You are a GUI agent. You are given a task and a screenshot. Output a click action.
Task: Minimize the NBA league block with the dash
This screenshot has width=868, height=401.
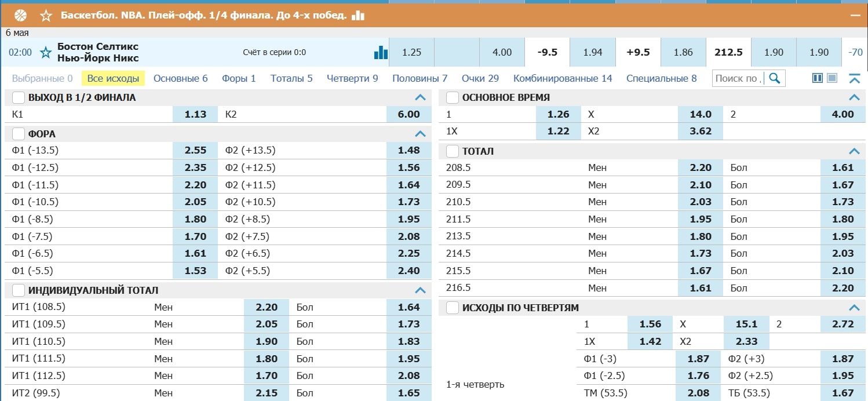pos(854,15)
